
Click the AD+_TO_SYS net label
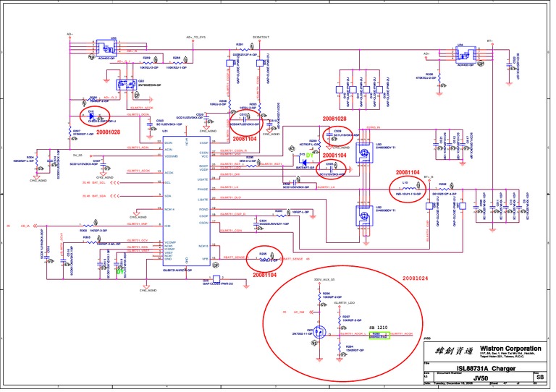[196, 37]
